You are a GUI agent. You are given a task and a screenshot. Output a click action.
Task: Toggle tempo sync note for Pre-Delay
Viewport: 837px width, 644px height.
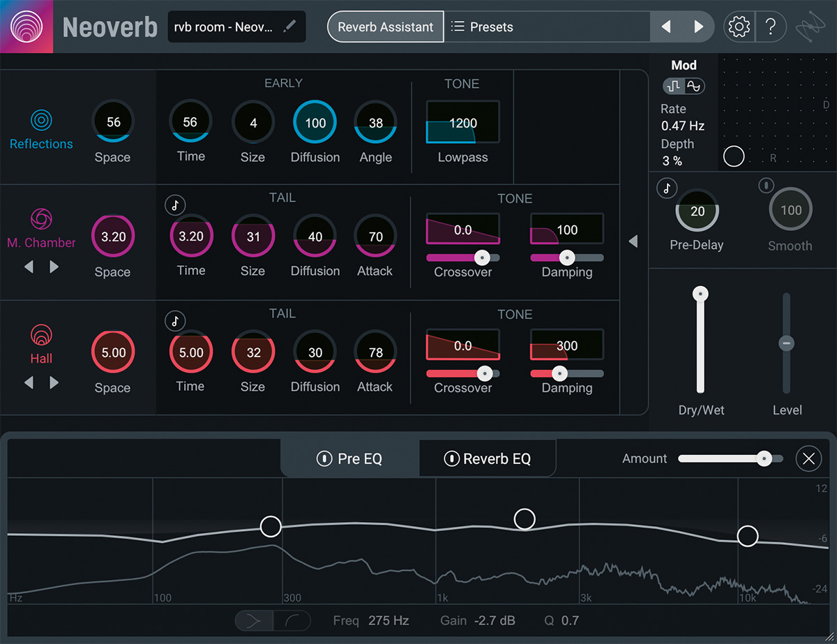point(668,188)
